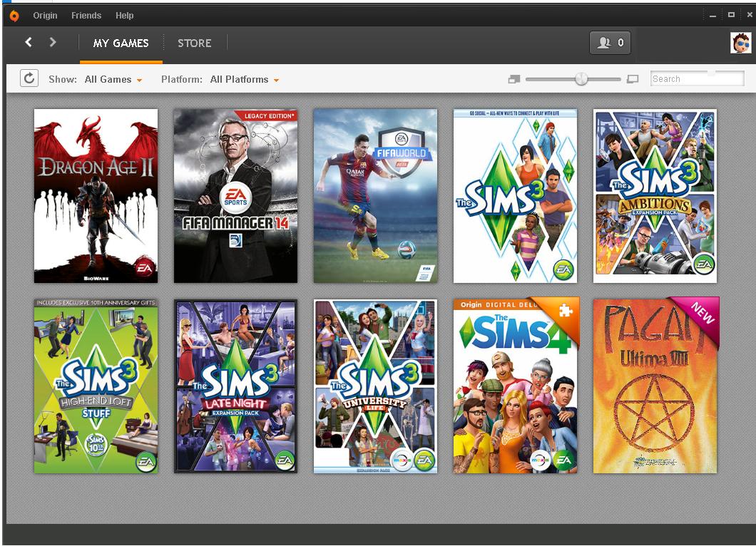Go back with the left arrow

(x=29, y=42)
